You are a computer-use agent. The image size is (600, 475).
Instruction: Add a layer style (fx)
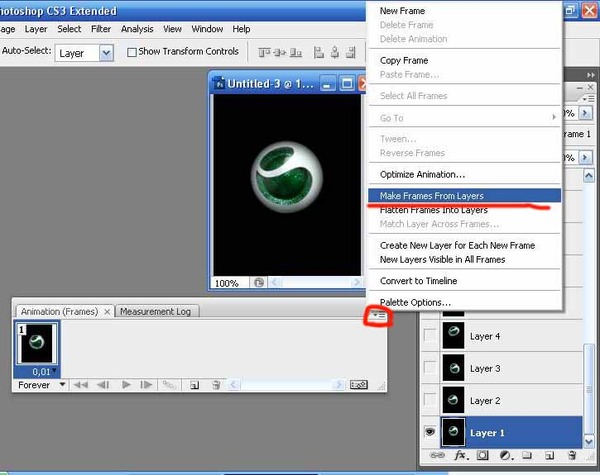pyautogui.click(x=461, y=455)
